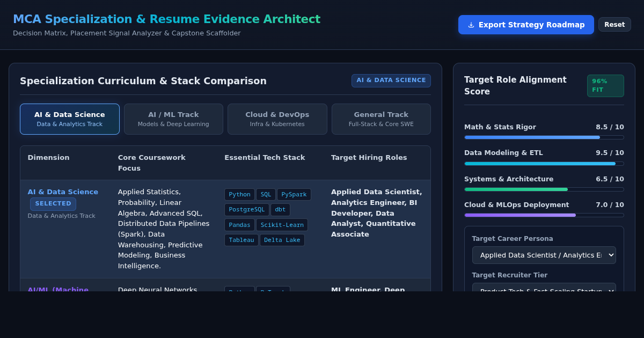Click the PySpark tag
The image size is (644, 338).
pyautogui.click(x=294, y=195)
